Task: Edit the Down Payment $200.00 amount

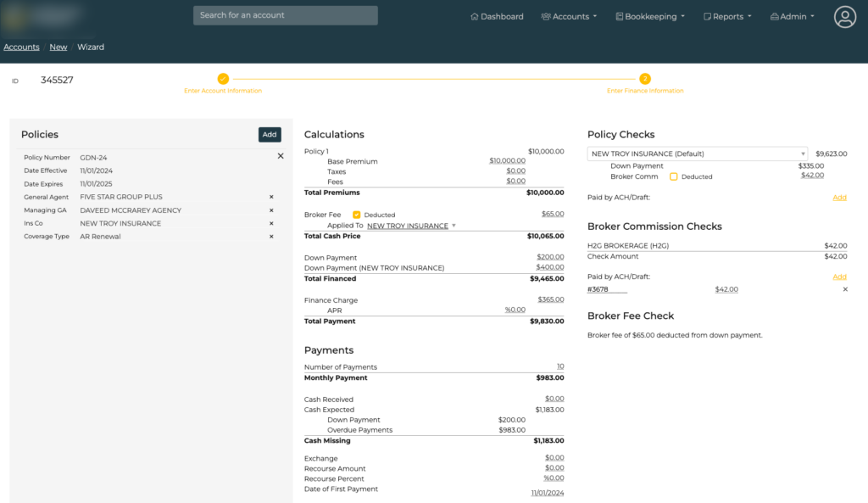Action: 550,257
